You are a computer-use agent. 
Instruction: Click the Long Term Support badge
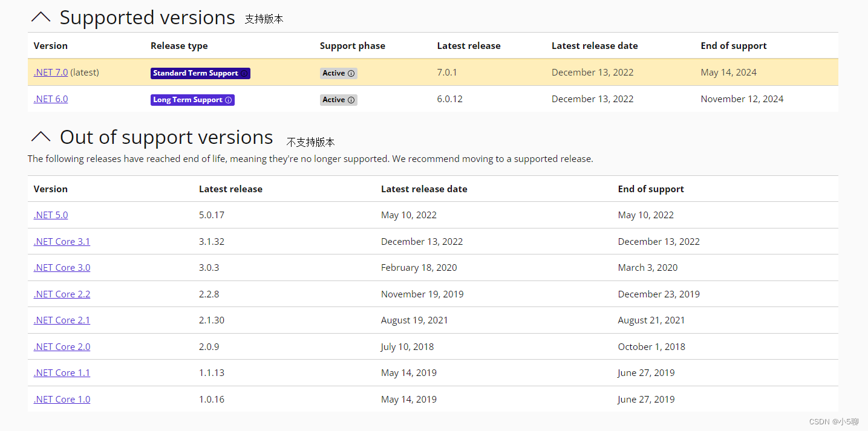187,100
